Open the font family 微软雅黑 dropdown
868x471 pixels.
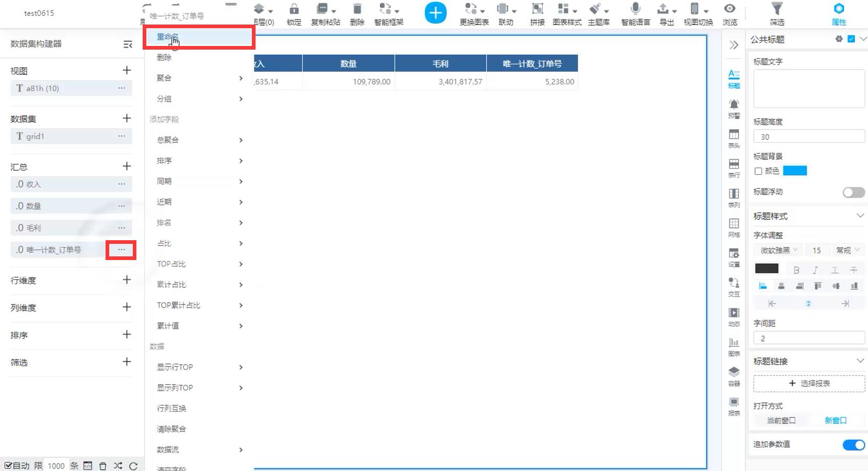pyautogui.click(x=779, y=251)
